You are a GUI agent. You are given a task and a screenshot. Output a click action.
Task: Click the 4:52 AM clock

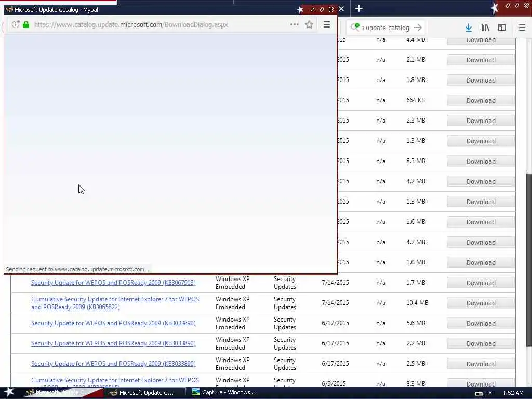(513, 393)
